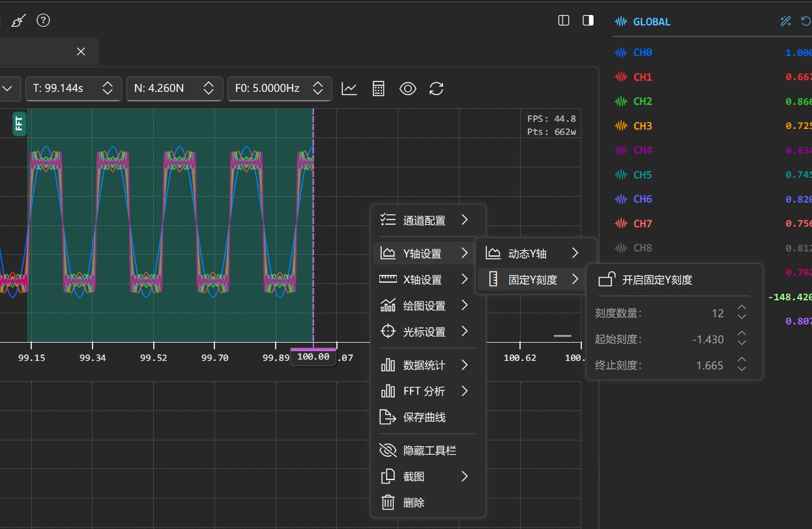Open the 数据统计 menu entry
This screenshot has height=529, width=812.
(428, 365)
